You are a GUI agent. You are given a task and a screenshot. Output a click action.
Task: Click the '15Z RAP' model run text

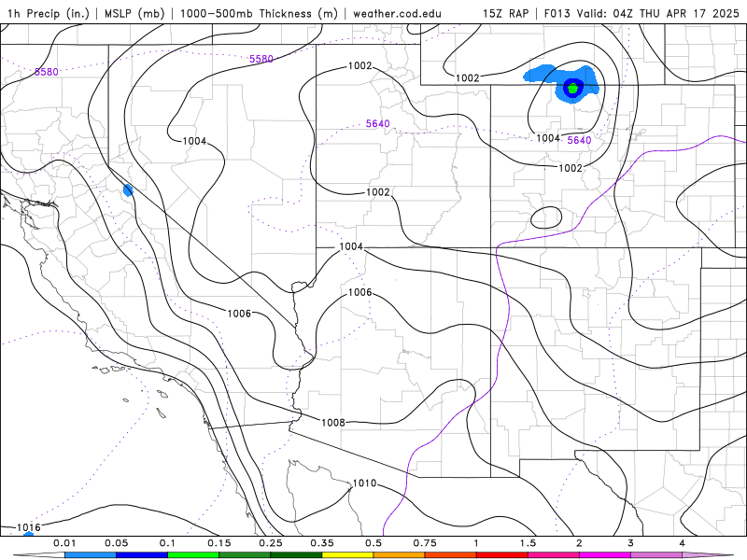pos(505,13)
